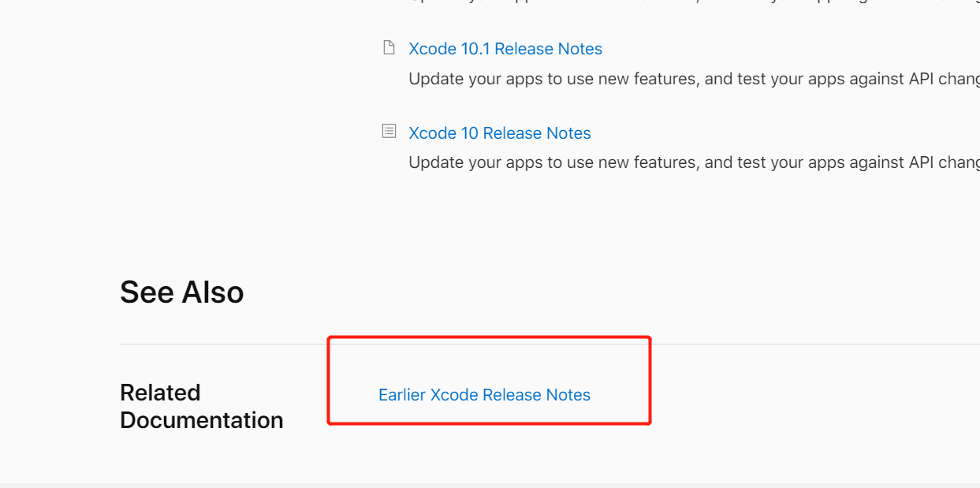
Task: Open the Xcode 10 Release Notes link
Action: tap(499, 133)
